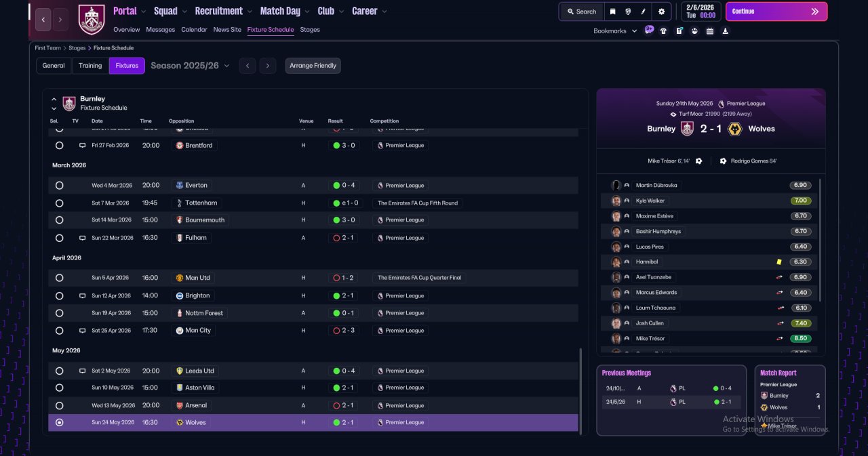Click Axel Tuanzebe's substitution arrows icon
This screenshot has height=456, width=868.
point(780,277)
